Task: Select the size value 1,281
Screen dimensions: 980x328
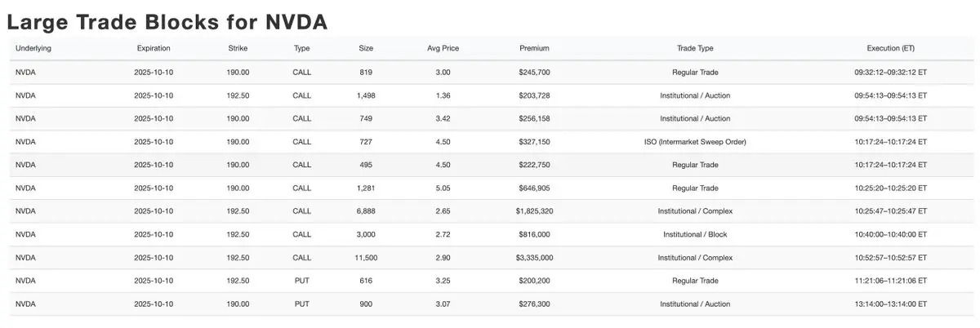Action: [x=366, y=188]
